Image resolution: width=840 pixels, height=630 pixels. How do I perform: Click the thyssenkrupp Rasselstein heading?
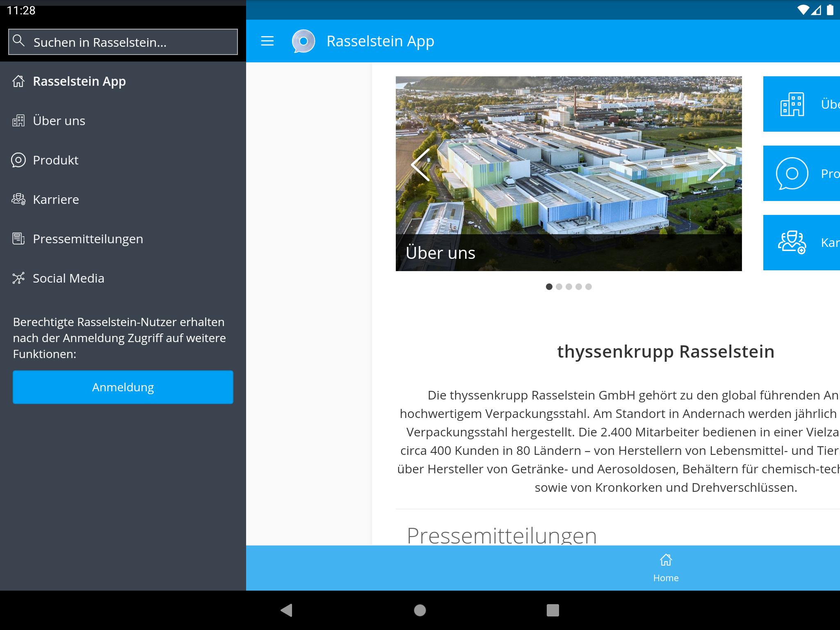[666, 352]
